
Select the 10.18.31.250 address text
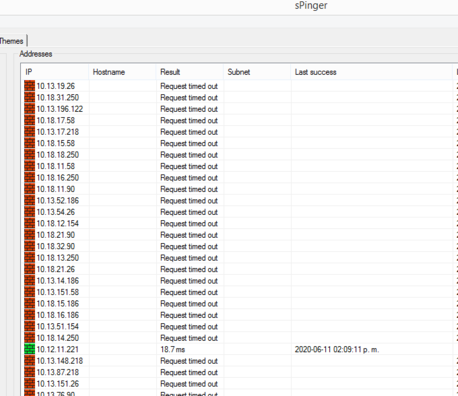pos(58,97)
